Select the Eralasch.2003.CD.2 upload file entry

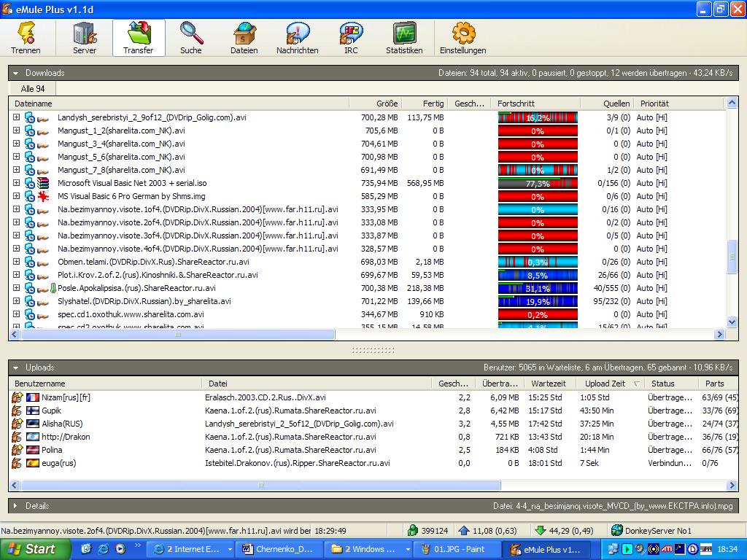266,397
